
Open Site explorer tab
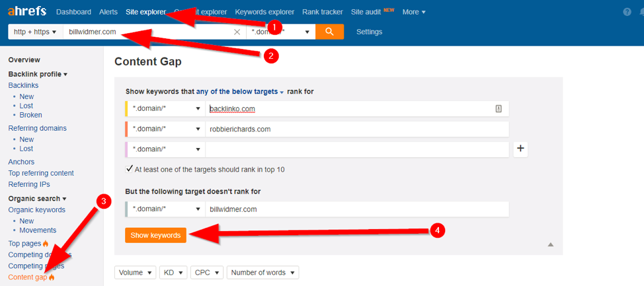[146, 12]
